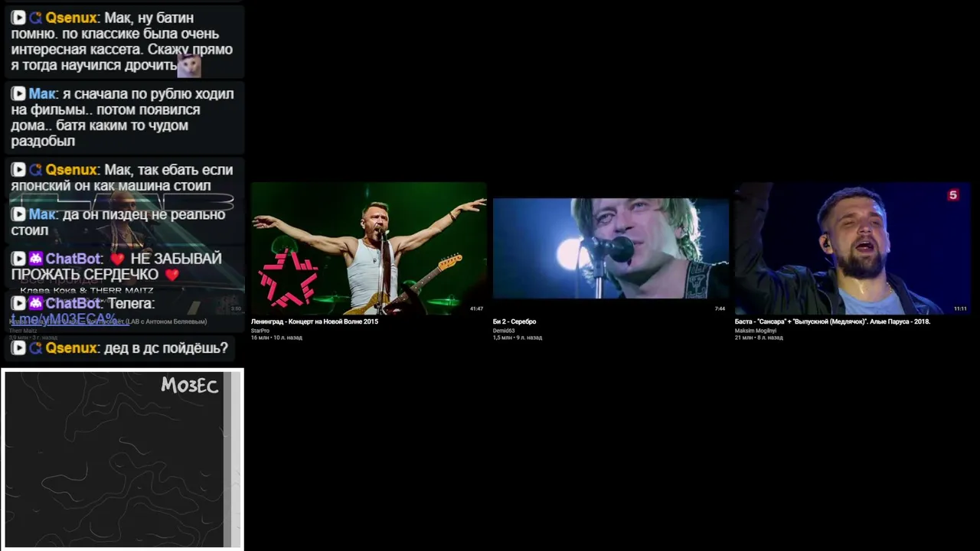Open the Demid63 channel name
Image resolution: width=980 pixels, height=551 pixels.
(504, 331)
